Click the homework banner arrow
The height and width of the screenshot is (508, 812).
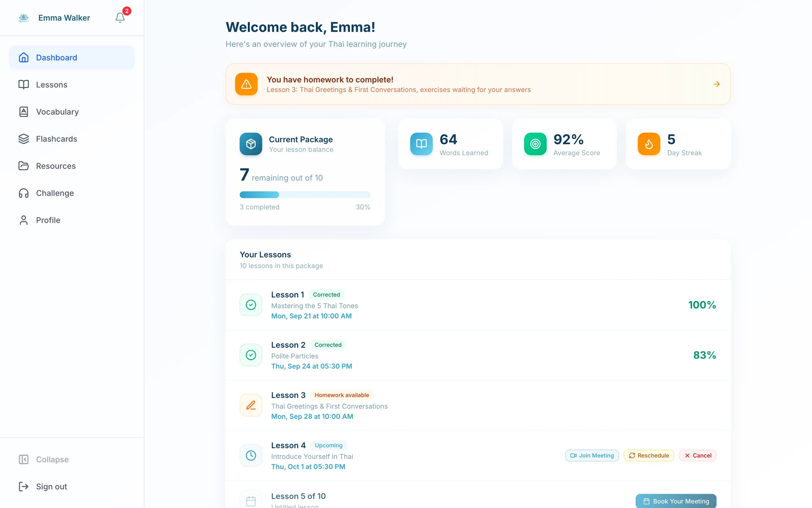point(716,84)
